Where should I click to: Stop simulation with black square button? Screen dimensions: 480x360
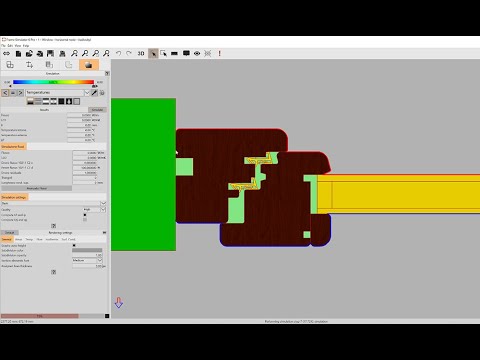107,316
